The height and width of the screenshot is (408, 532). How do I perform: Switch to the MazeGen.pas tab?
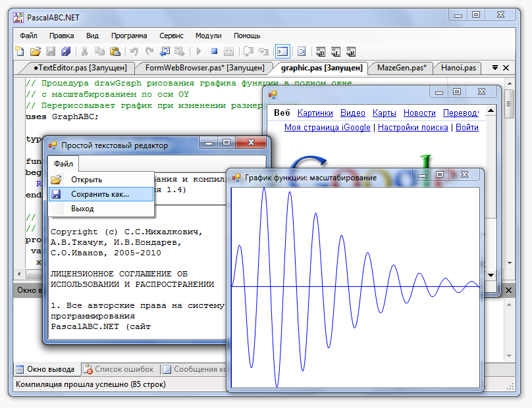pyautogui.click(x=402, y=67)
